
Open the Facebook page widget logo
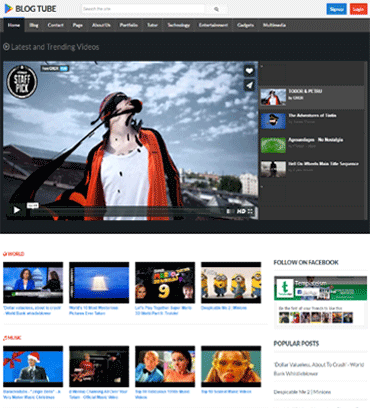[x=285, y=287]
